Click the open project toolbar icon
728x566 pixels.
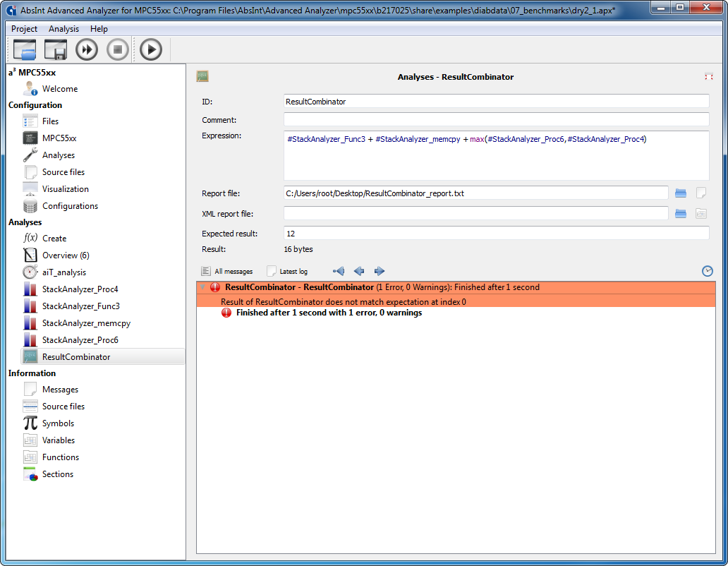(x=25, y=49)
